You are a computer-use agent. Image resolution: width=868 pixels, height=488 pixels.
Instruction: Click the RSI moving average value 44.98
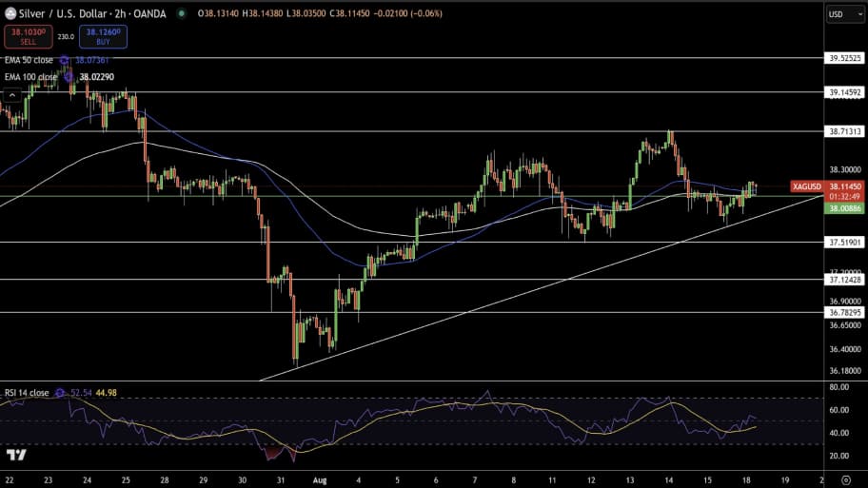point(107,393)
